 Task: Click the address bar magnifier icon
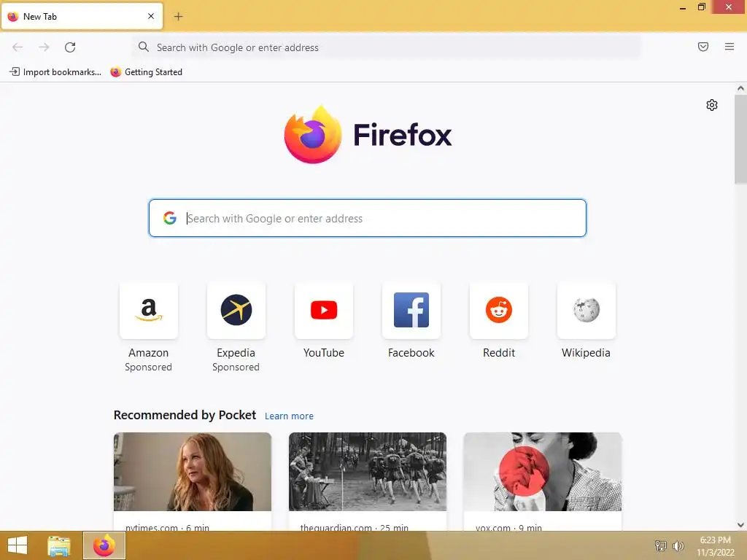pyautogui.click(x=144, y=47)
